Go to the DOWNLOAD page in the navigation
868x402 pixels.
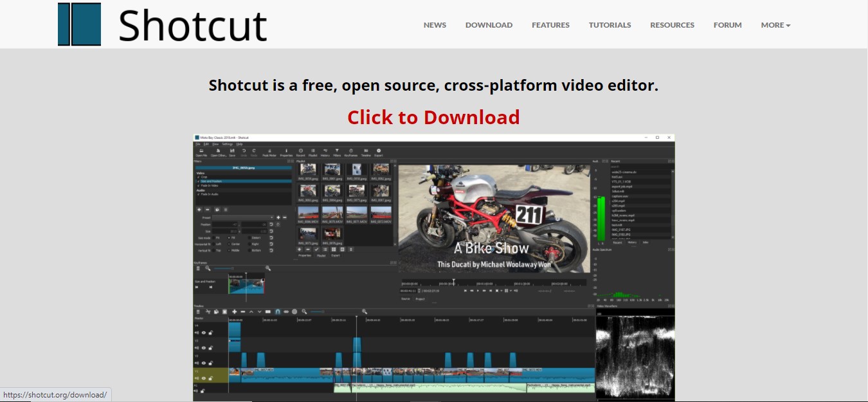[489, 25]
